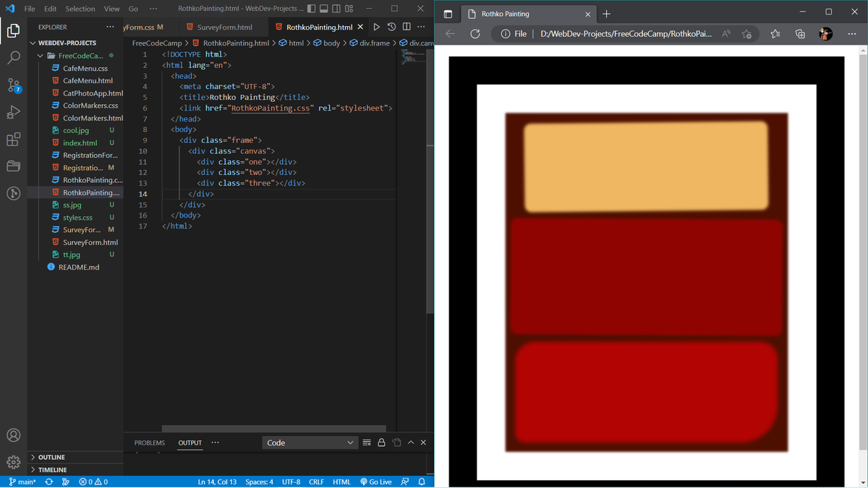The image size is (868, 488).
Task: Open the Accounts icon in activity bar
Action: [x=13, y=435]
